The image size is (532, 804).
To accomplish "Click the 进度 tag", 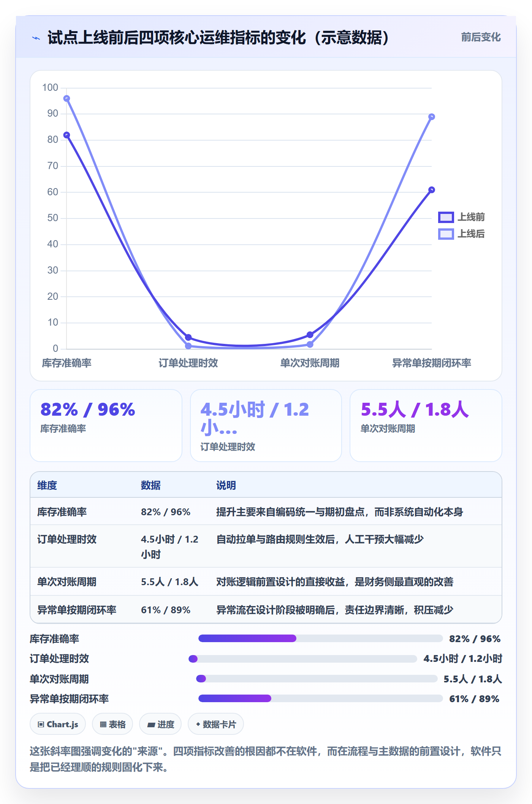I will point(160,724).
